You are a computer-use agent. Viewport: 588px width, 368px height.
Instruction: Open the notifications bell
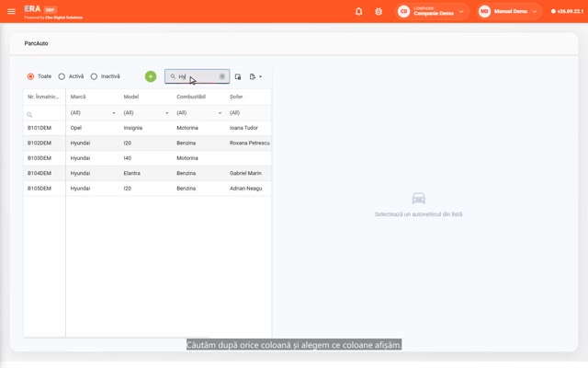359,12
